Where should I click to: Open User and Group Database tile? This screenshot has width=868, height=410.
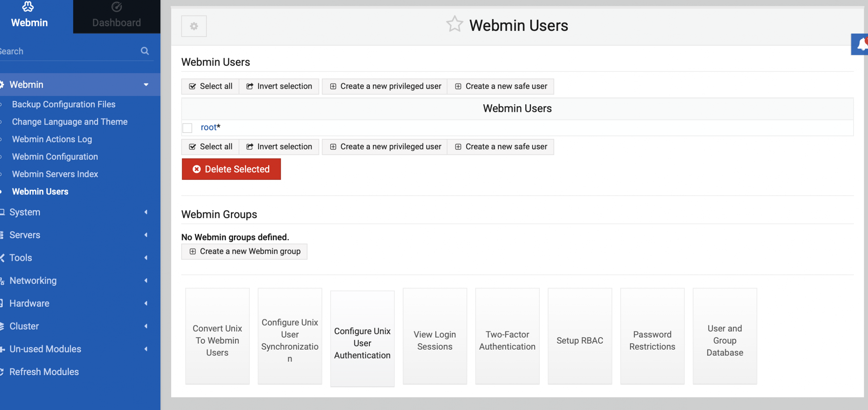pos(725,336)
